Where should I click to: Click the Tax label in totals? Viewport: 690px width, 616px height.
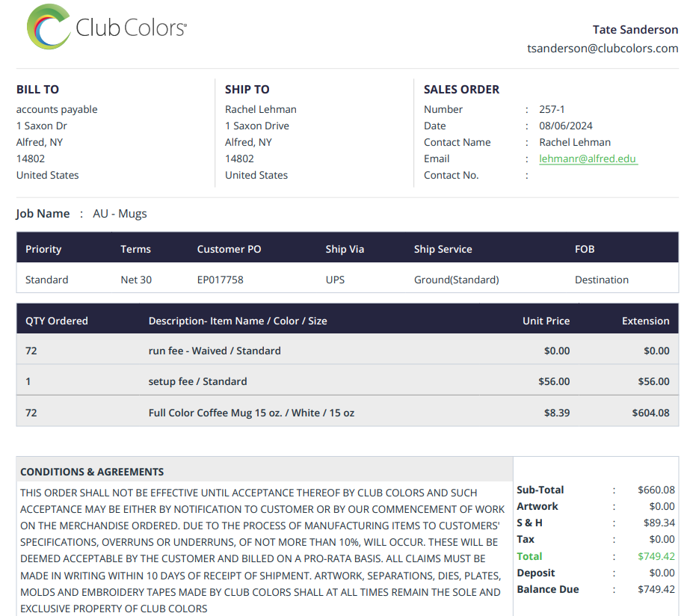(526, 540)
